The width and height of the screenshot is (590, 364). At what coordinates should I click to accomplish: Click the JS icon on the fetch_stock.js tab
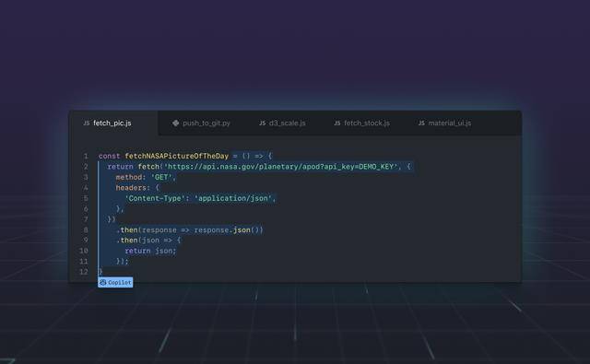pyautogui.click(x=337, y=123)
